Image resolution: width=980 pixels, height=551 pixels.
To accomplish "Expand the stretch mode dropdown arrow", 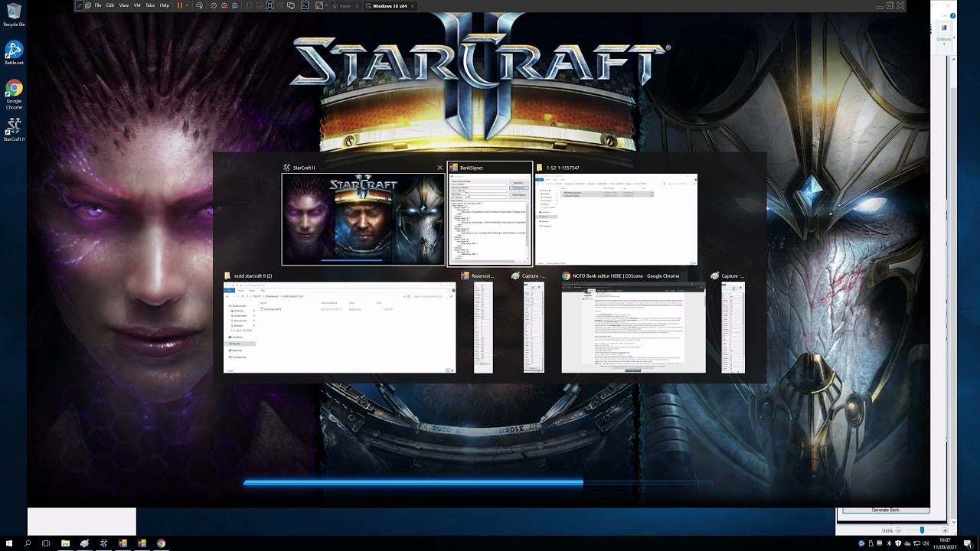I will [x=326, y=5].
